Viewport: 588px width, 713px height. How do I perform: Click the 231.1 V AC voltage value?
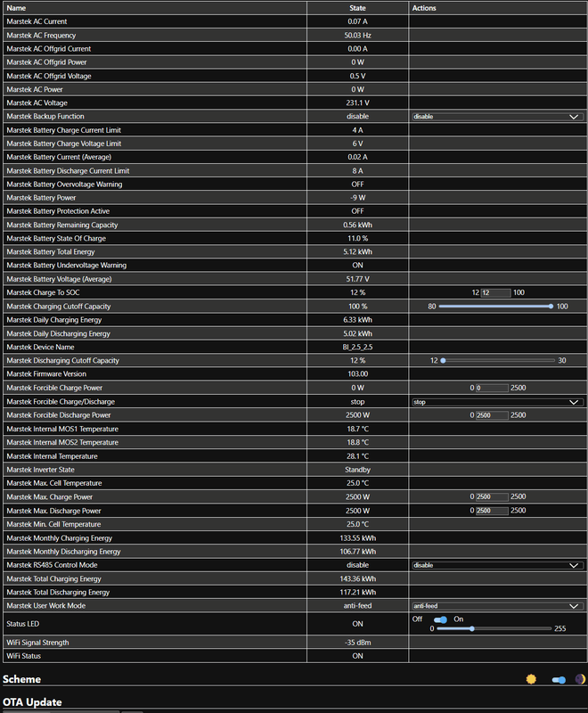(357, 102)
